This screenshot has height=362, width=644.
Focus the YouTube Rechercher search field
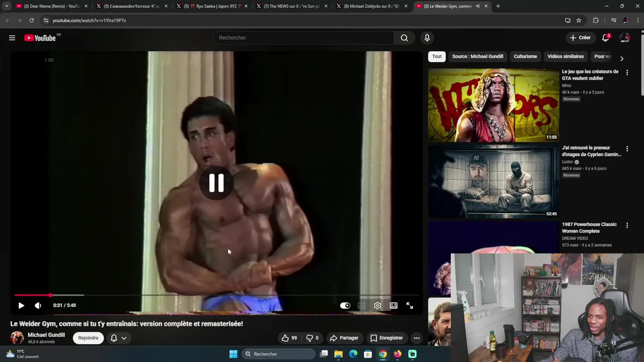click(304, 38)
